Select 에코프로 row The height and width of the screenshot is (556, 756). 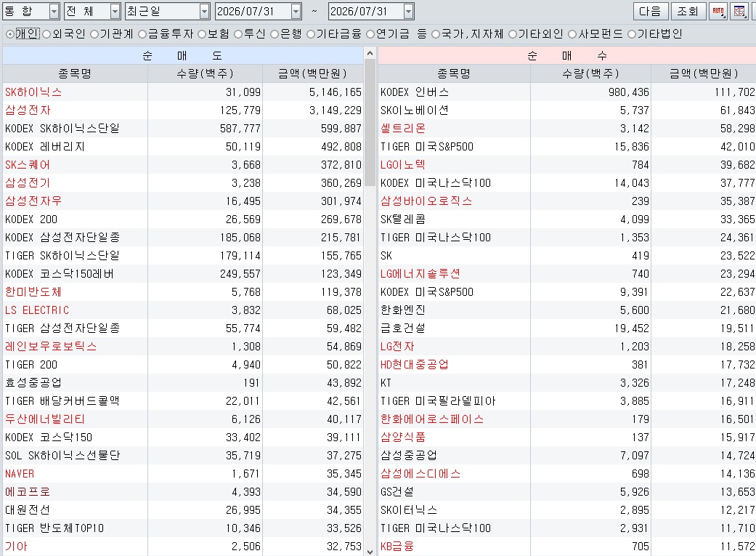[x=183, y=492]
